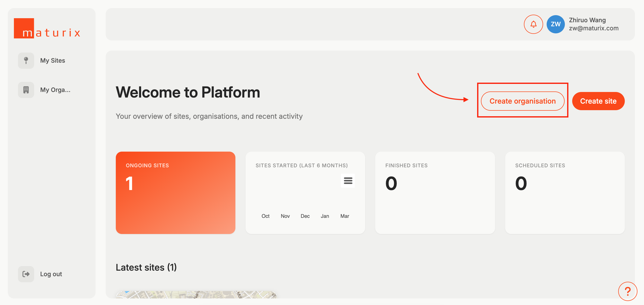644x305 pixels.
Task: Click the zw@maturix.com email text
Action: tap(594, 28)
